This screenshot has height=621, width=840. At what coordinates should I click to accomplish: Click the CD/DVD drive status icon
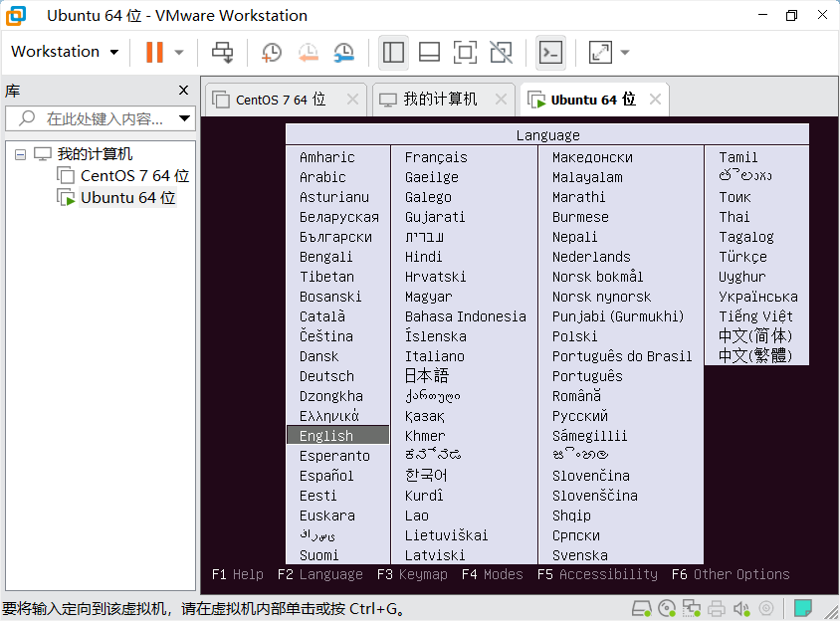pyautogui.click(x=667, y=608)
